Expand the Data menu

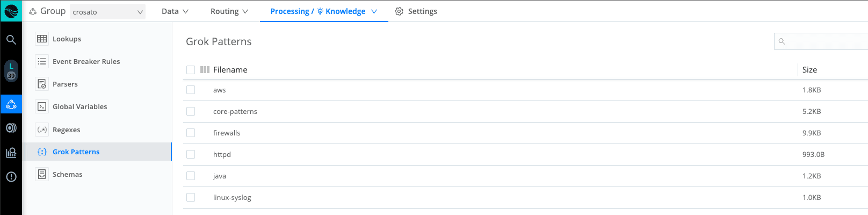(175, 11)
